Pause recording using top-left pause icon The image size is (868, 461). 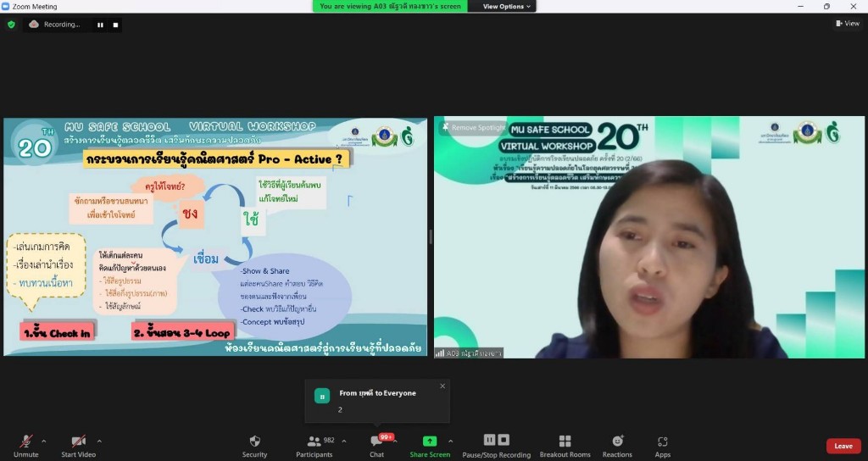[100, 25]
